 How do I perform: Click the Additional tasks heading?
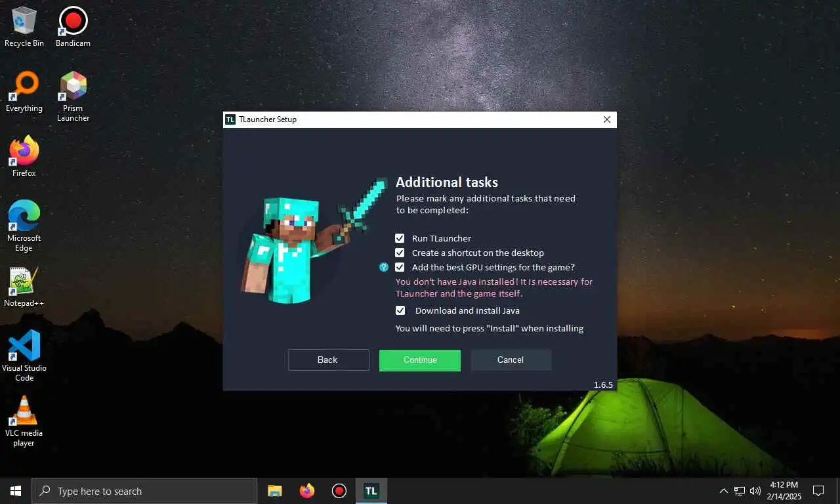click(x=447, y=182)
